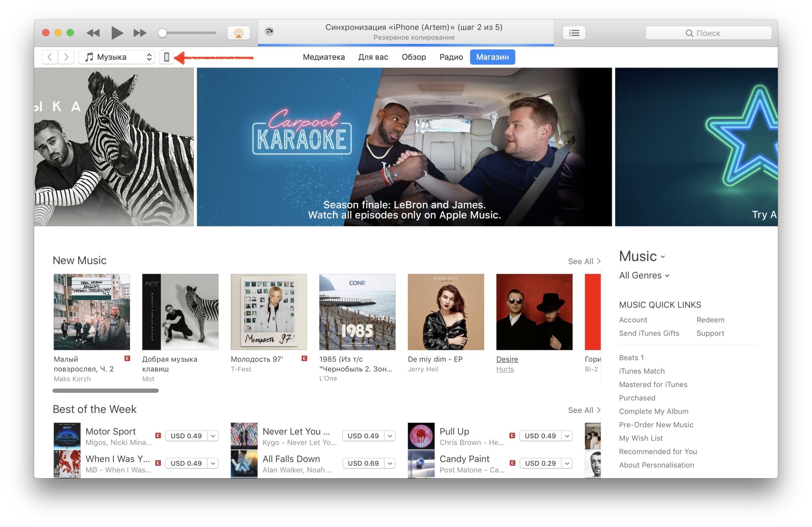Buy When I Was Young for USD 0.49
This screenshot has width=812, height=527.
coord(186,463)
